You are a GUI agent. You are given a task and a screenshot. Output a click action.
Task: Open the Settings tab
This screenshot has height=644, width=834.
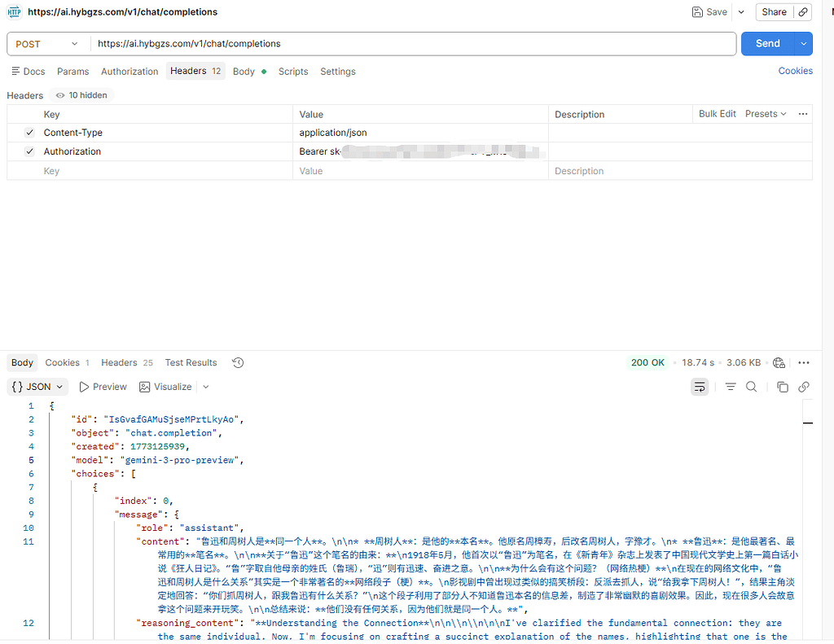coord(338,72)
